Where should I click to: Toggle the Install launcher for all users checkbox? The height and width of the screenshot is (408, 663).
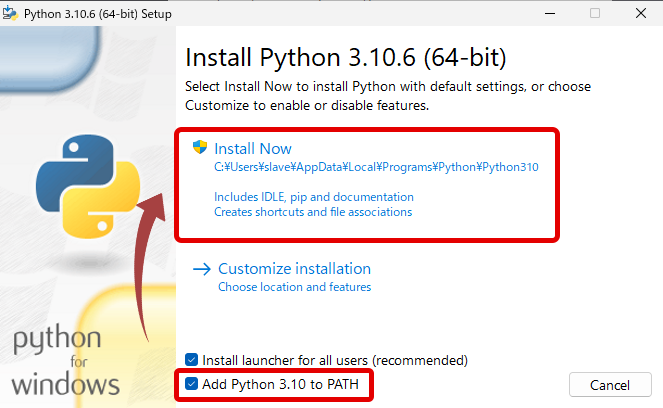[x=192, y=360]
